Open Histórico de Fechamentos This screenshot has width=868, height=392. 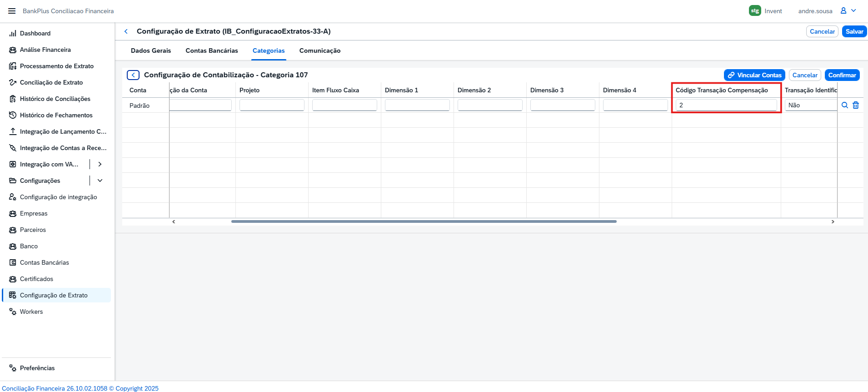pos(56,115)
